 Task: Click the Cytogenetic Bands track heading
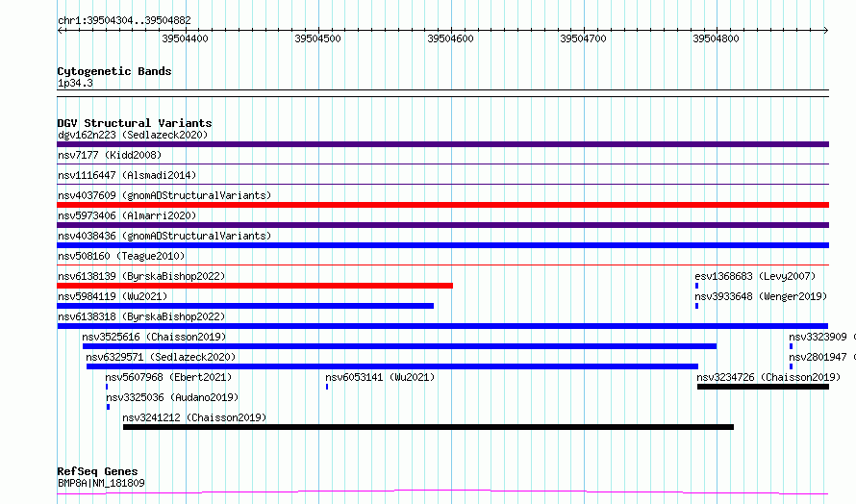pyautogui.click(x=114, y=71)
